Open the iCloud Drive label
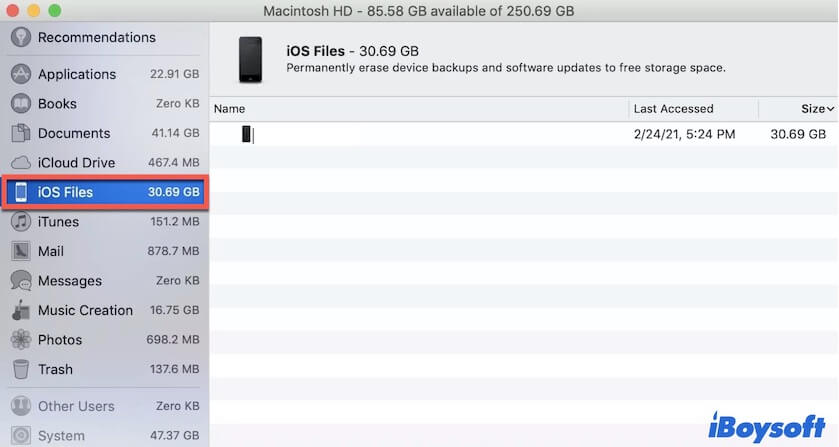This screenshot has height=447, width=839. point(77,163)
